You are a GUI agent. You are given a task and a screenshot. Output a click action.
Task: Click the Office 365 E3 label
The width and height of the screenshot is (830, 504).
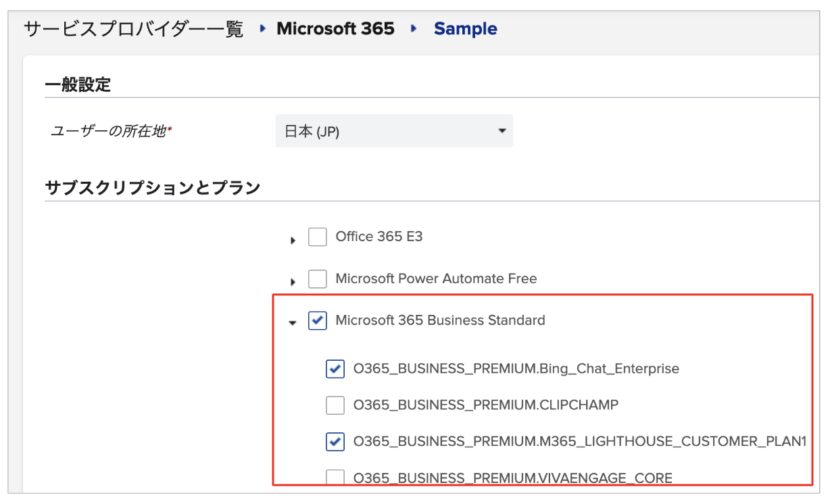click(x=379, y=236)
